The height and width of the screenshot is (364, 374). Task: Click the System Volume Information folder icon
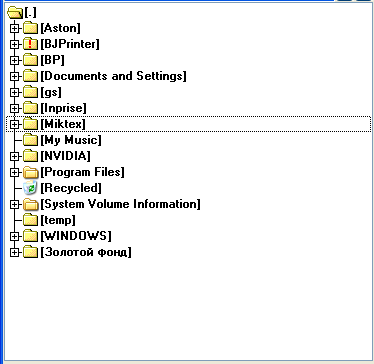(31, 204)
